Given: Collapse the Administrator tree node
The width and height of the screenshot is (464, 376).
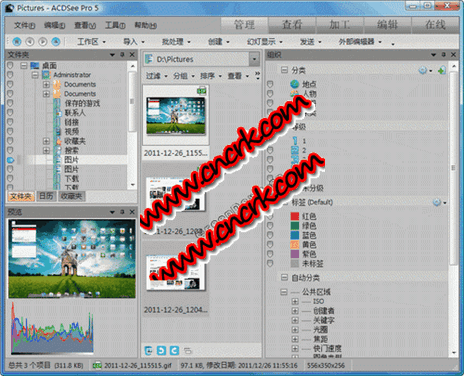Looking at the screenshot, I should [x=35, y=75].
